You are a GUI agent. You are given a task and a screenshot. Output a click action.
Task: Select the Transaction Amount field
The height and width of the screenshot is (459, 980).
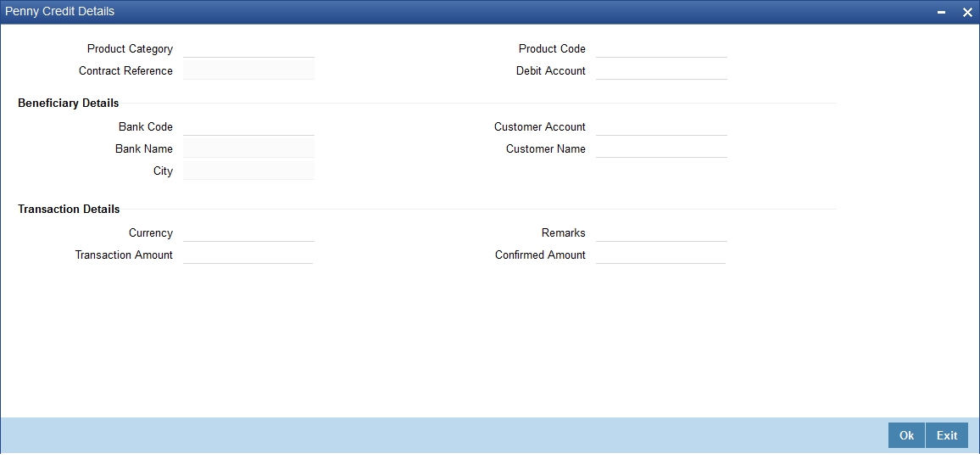click(x=248, y=255)
